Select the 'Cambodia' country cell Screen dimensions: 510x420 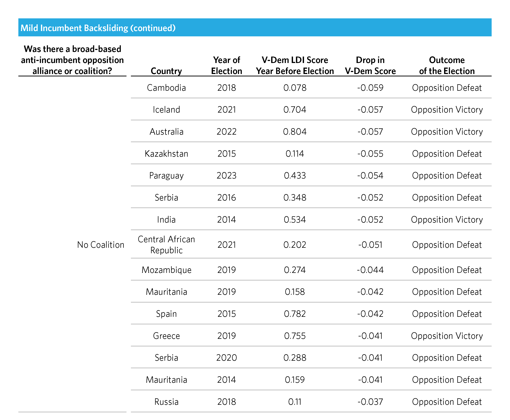click(x=166, y=88)
